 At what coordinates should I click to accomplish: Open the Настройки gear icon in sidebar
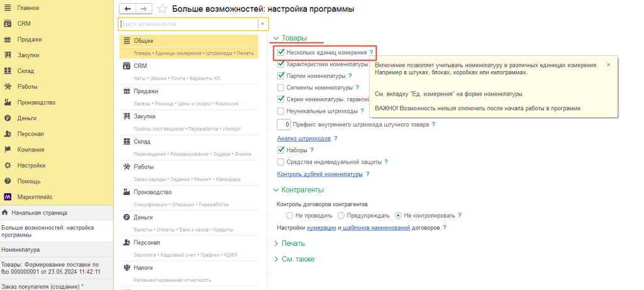pyautogui.click(x=7, y=165)
